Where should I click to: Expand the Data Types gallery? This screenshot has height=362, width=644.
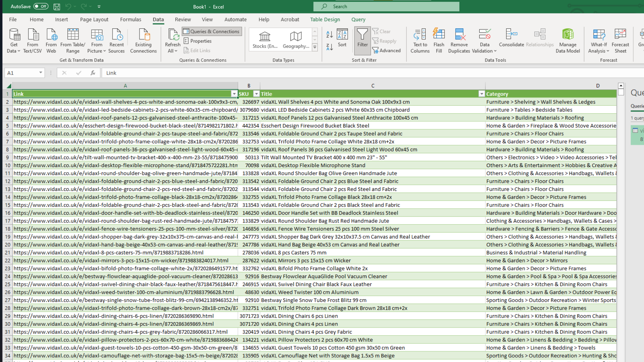[315, 47]
